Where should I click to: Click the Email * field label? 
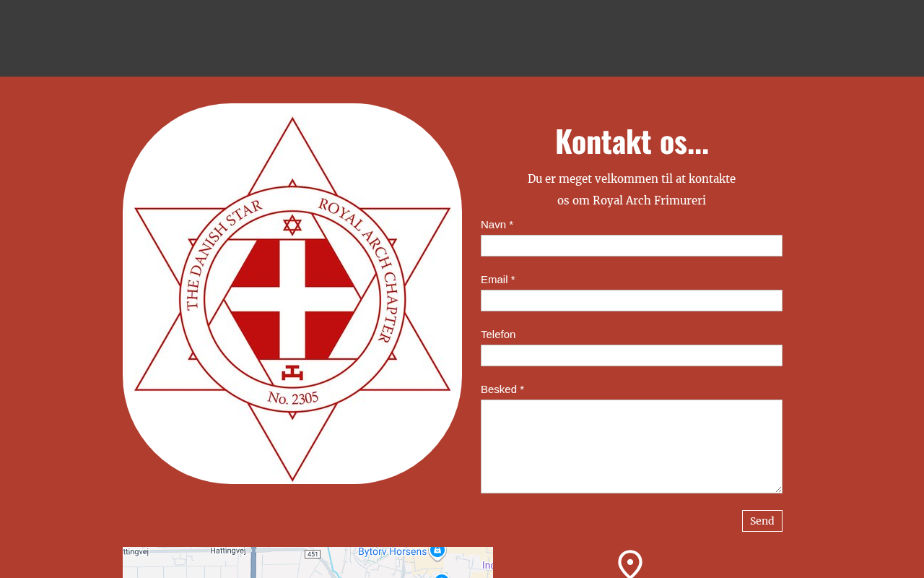pos(498,280)
